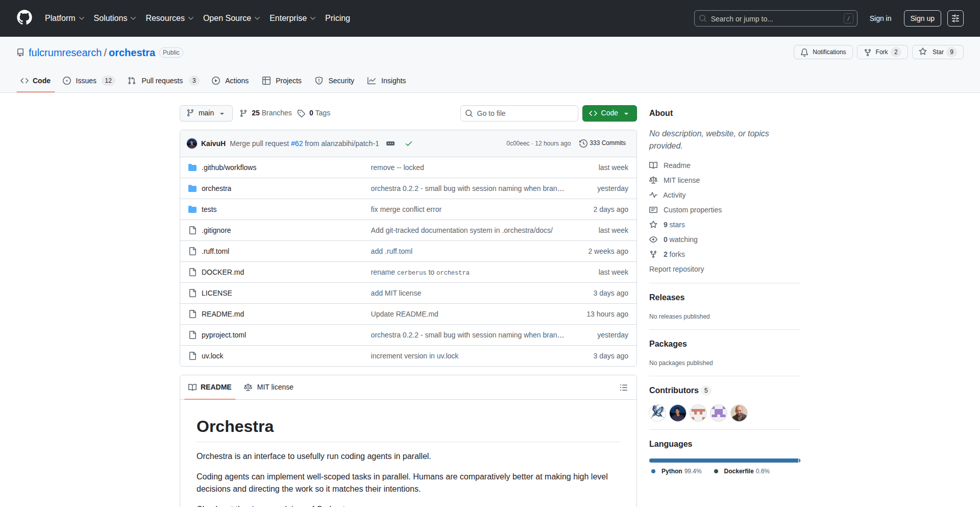Open pull request #62 link
The width and height of the screenshot is (980, 507).
[x=297, y=143]
